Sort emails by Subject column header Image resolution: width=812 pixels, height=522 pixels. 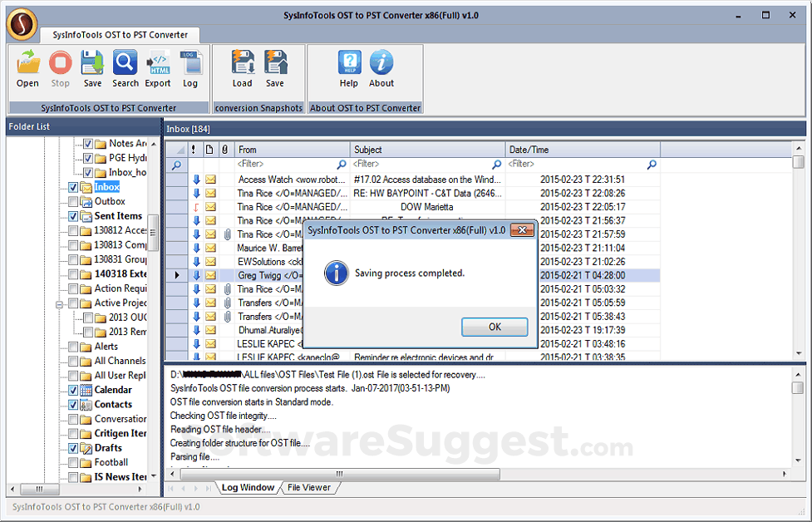(428, 150)
